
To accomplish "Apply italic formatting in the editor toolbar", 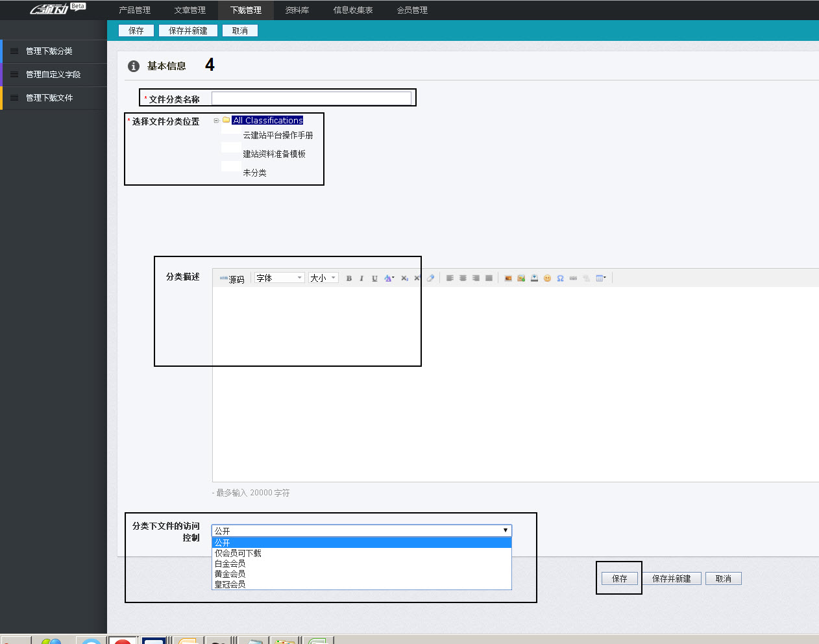I will tap(361, 279).
